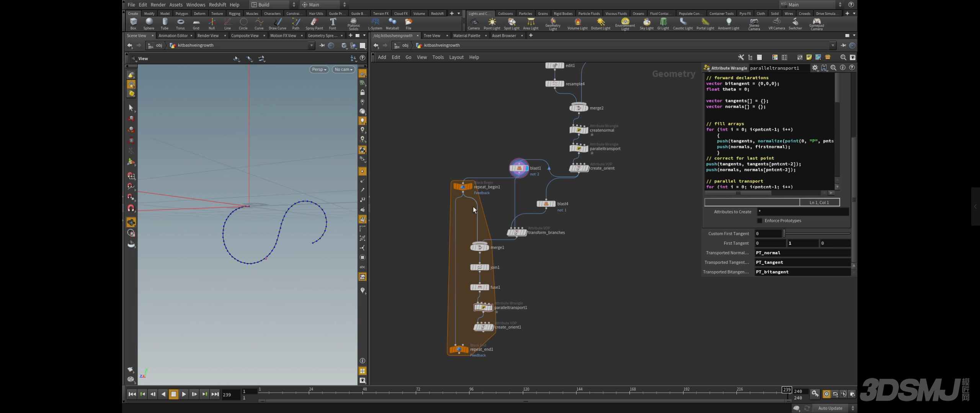The width and height of the screenshot is (980, 413).
Task: Open the L-System shelf tool
Action: [375, 24]
